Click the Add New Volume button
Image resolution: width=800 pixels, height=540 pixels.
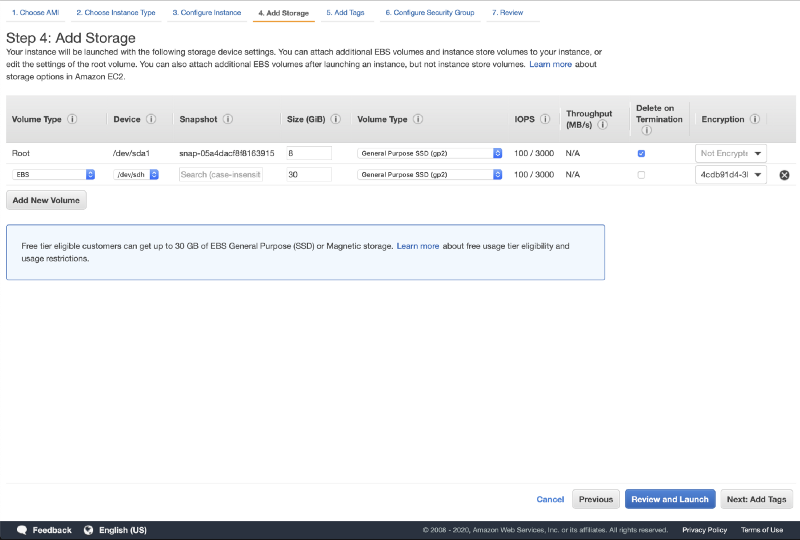(x=47, y=200)
